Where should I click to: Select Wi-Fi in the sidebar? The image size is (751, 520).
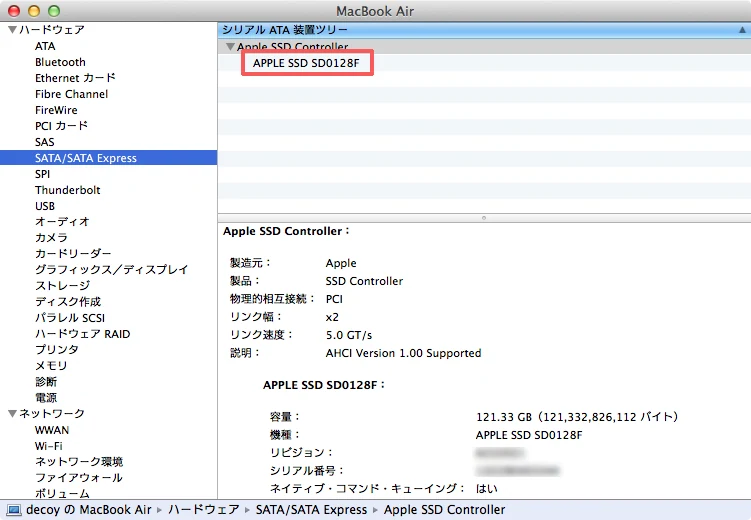tap(48, 446)
